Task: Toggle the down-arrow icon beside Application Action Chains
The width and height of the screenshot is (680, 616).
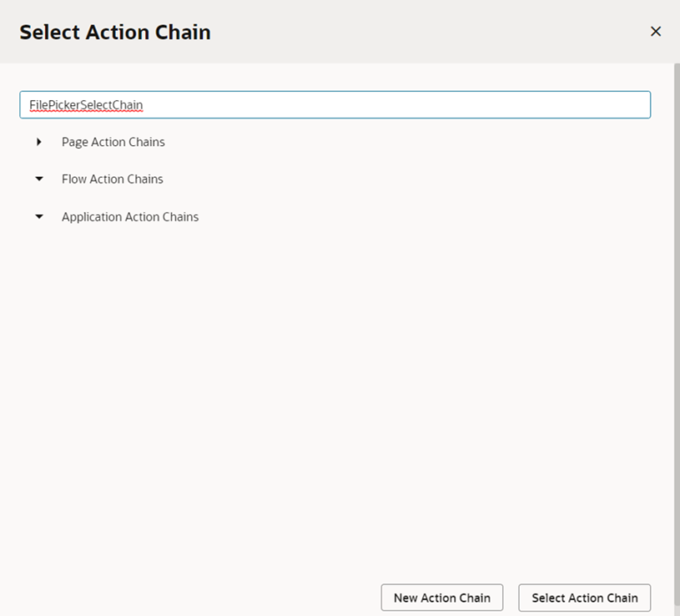Action: pos(39,217)
